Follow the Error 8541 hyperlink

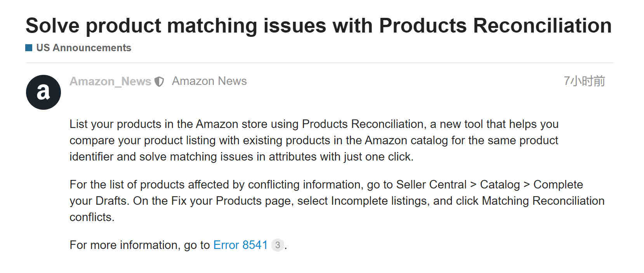pos(241,245)
